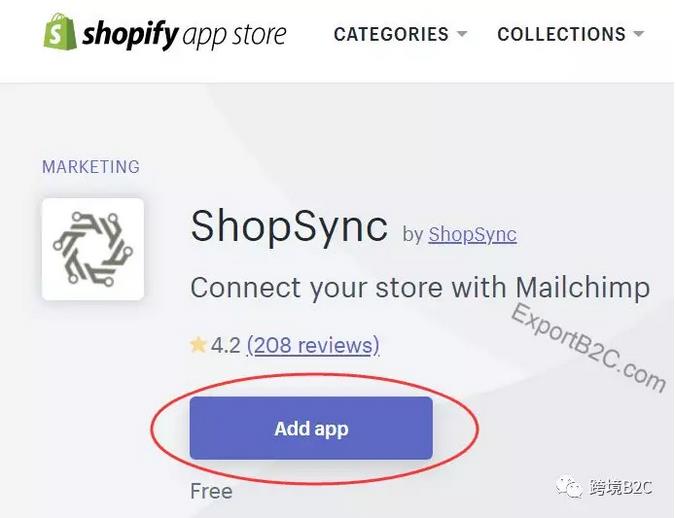Screen dimensions: 676x518
Task: Expand the arrow beside CATEGORIES
Action: point(462,34)
